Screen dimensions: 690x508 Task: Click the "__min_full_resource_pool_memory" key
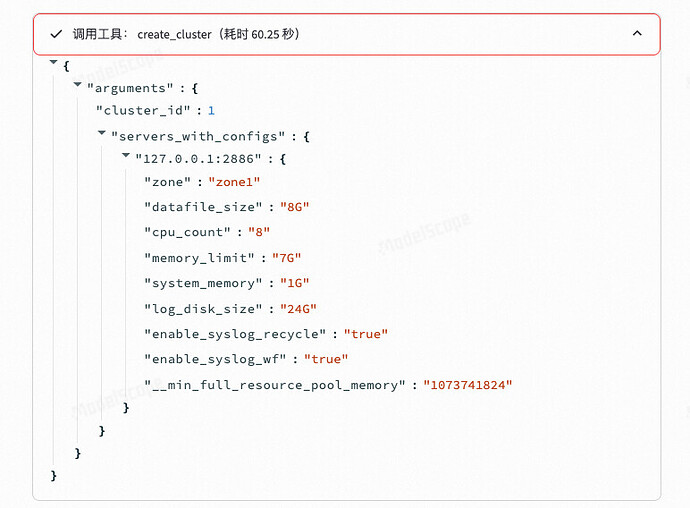275,385
